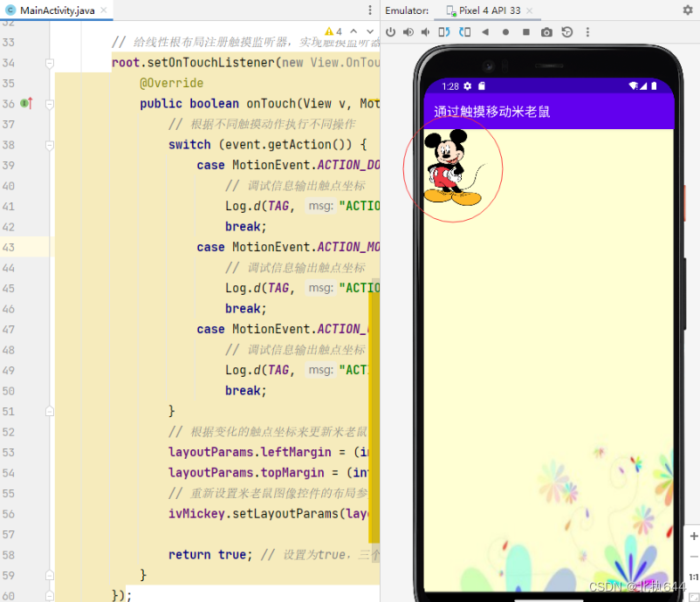The image size is (700, 602).
Task: Tap the emulator Back triangle button
Action: coord(485,32)
